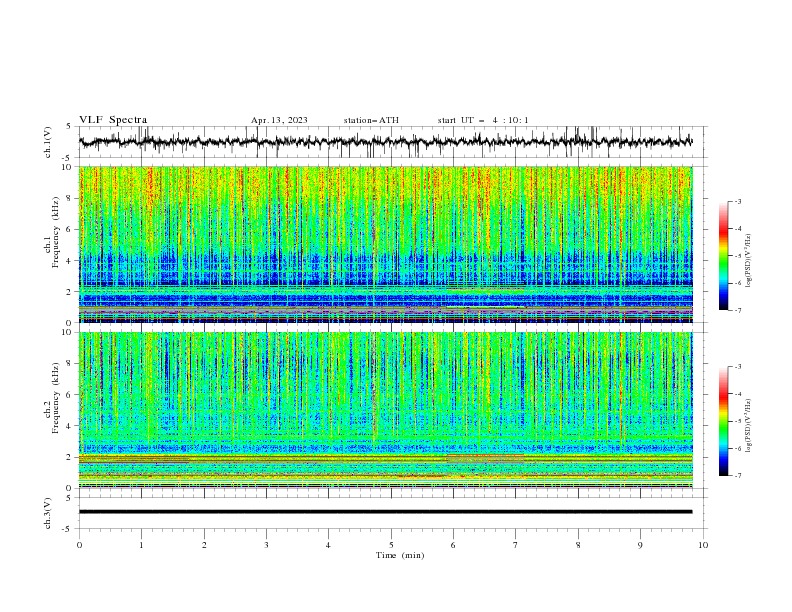792x612 pixels.
Task: Click time axis tick label "3"
Action: [266, 545]
